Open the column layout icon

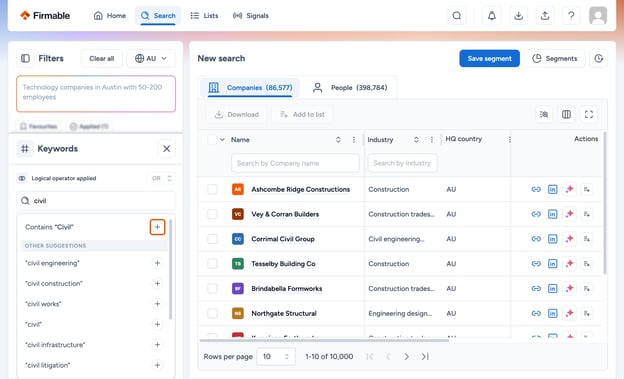click(x=566, y=114)
